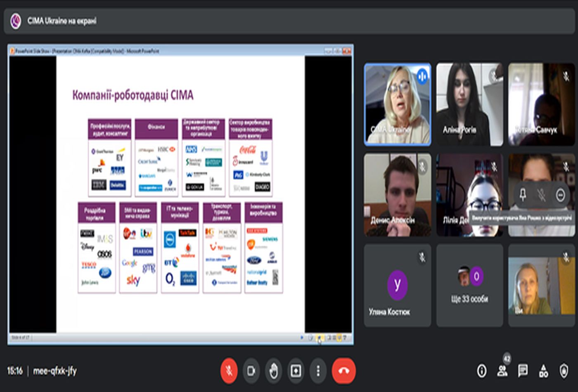Raise hand using the hand icon
This screenshot has height=392, width=578.
(273, 371)
